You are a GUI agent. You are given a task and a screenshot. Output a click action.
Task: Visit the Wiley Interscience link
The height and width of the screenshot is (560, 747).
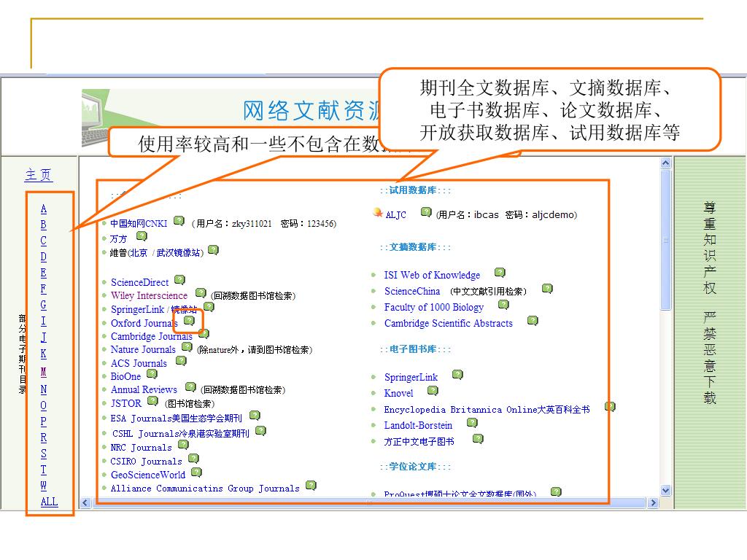149,295
